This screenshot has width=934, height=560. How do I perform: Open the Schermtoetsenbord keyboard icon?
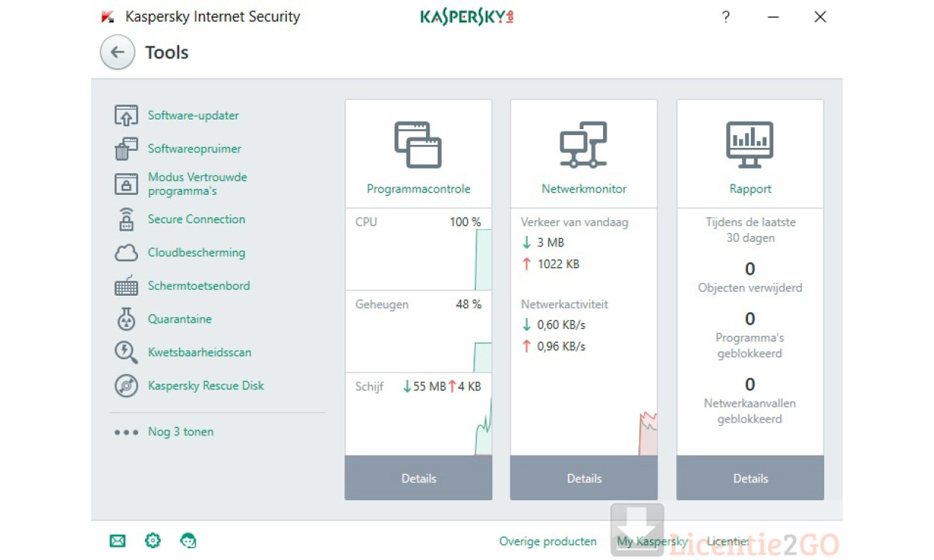click(126, 286)
